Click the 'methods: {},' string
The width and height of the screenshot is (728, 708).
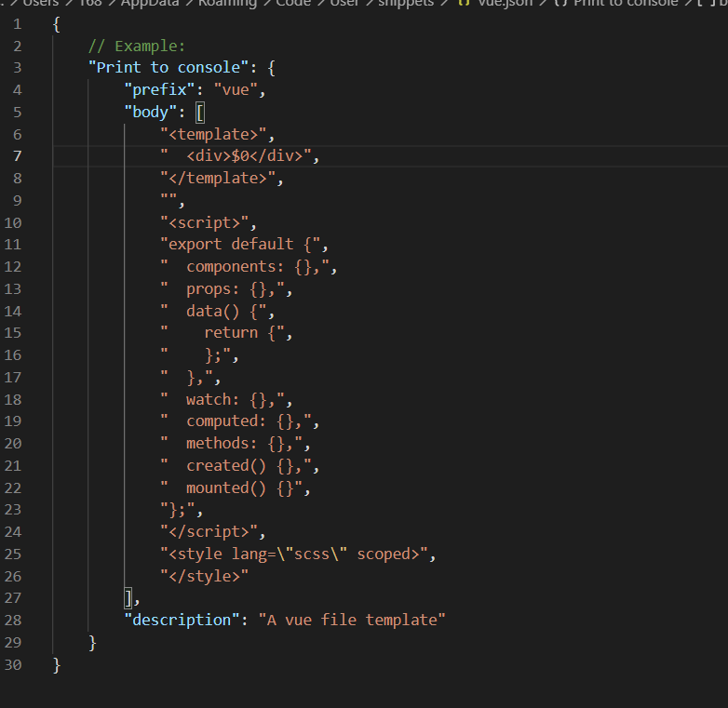click(231, 444)
